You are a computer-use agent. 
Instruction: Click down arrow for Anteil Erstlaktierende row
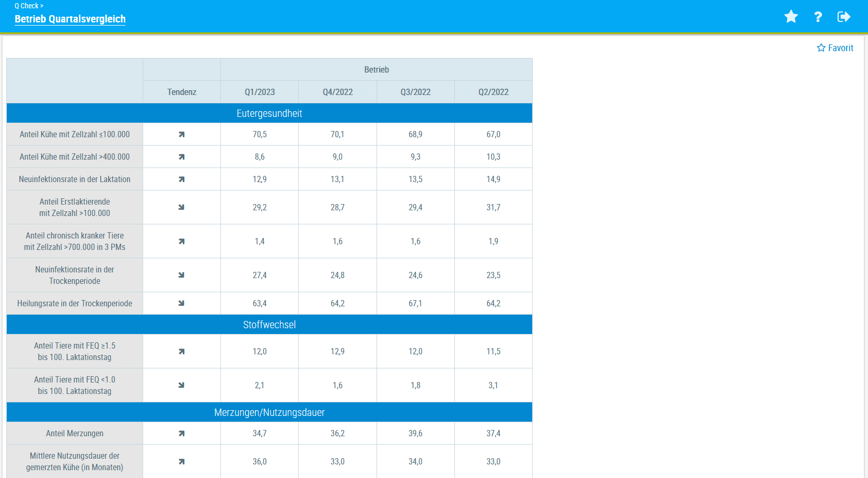tap(181, 207)
